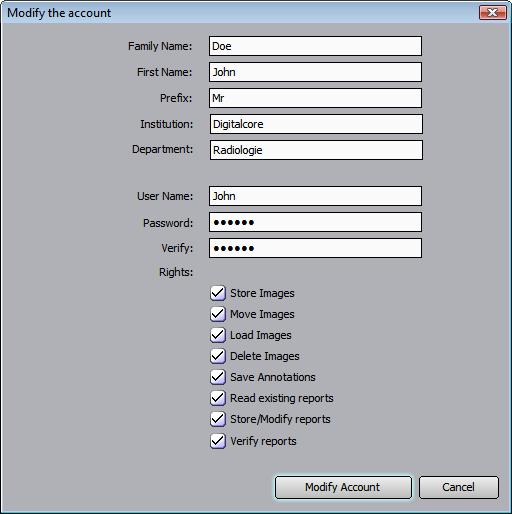Select the Prefix input box

[315, 98]
